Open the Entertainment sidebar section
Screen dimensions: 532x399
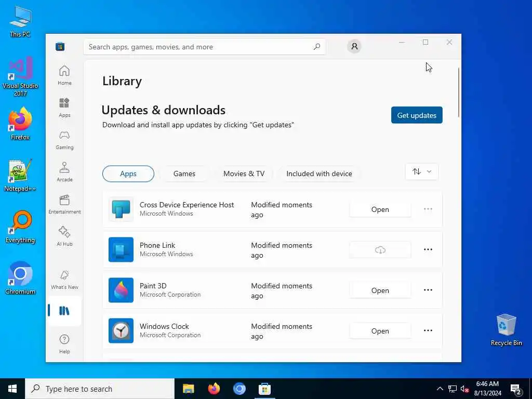[x=64, y=204]
